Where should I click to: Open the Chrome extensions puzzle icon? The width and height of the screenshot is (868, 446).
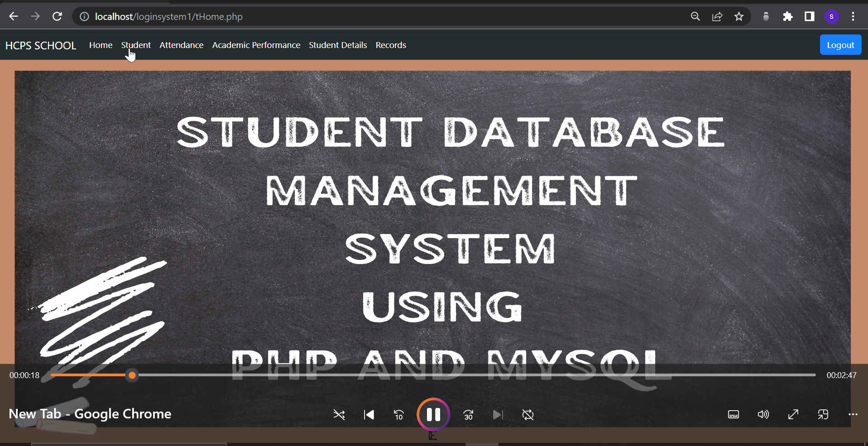(x=788, y=17)
